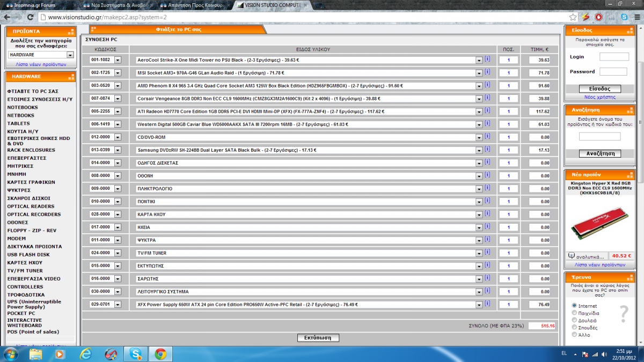Viewport: 644px width, 362px height.
Task: Expand AeroCool Strike-X product dropdown
Action: pyautogui.click(x=479, y=60)
